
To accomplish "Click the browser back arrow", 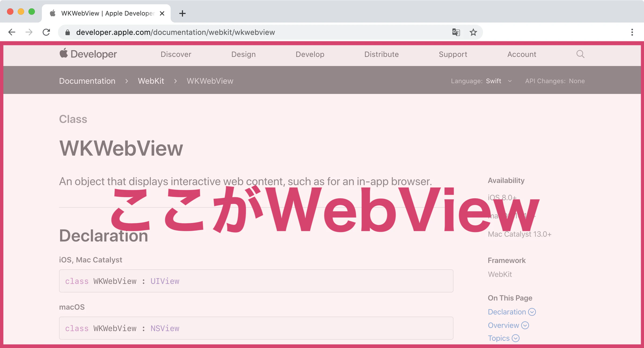I will click(x=12, y=32).
